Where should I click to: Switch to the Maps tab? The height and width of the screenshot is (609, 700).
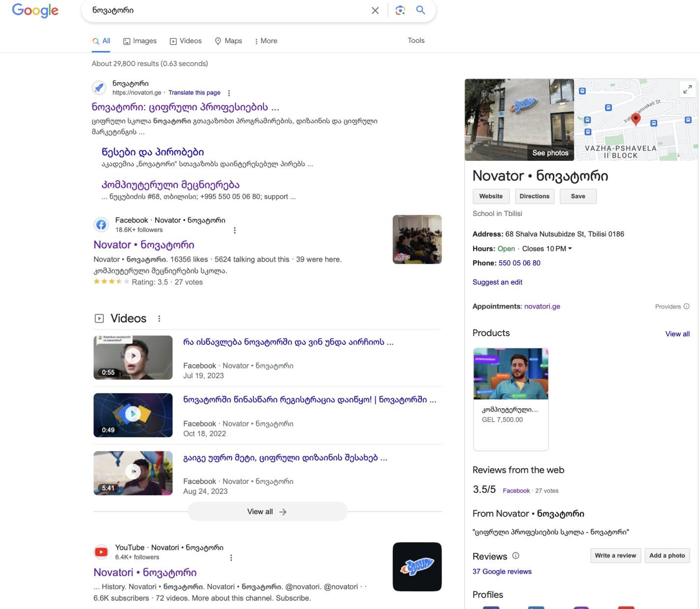(x=228, y=41)
